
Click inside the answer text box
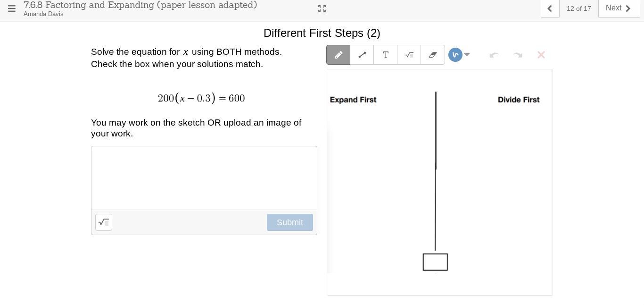tap(204, 178)
